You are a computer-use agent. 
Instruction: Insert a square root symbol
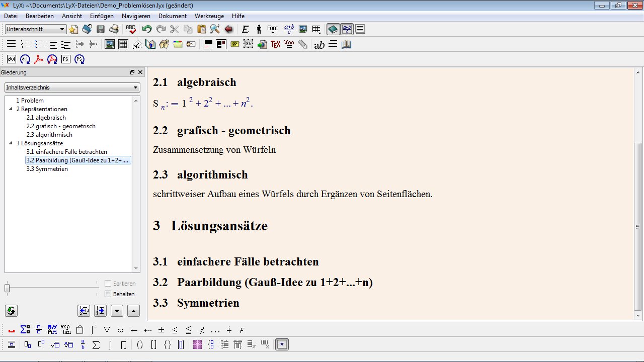[55, 345]
